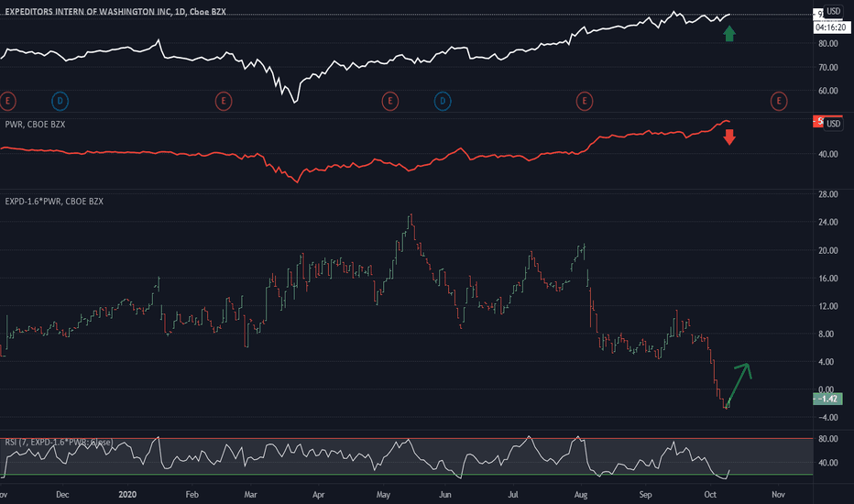This screenshot has height=504, width=854.
Task: Click the Oct label on time axis
Action: 709,495
